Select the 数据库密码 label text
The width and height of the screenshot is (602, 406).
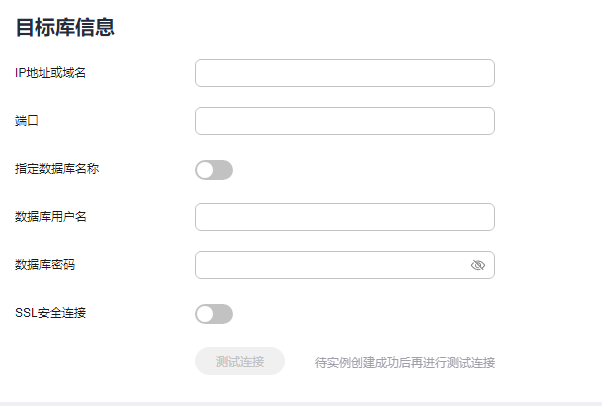pos(45,265)
